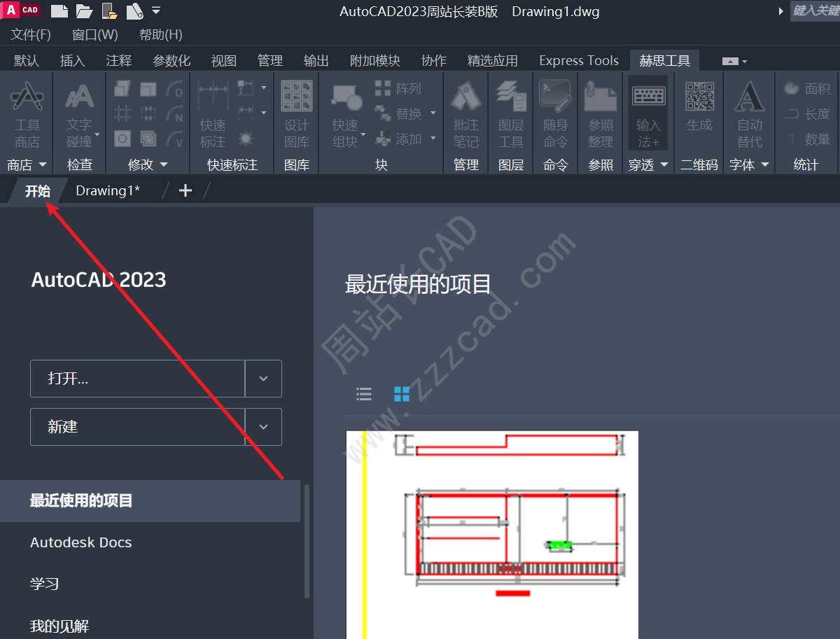This screenshot has height=639, width=840.
Task: Click the 数量 count statistics tool
Action: coord(807,139)
